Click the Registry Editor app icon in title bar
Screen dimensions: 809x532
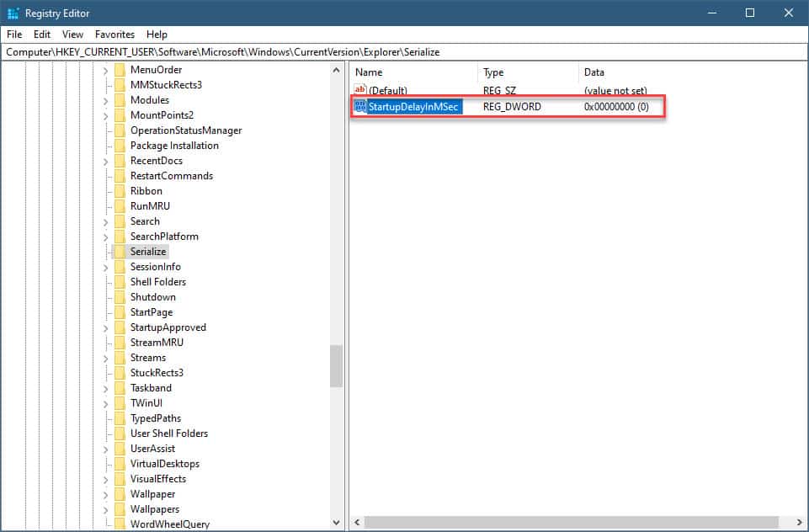click(x=13, y=13)
